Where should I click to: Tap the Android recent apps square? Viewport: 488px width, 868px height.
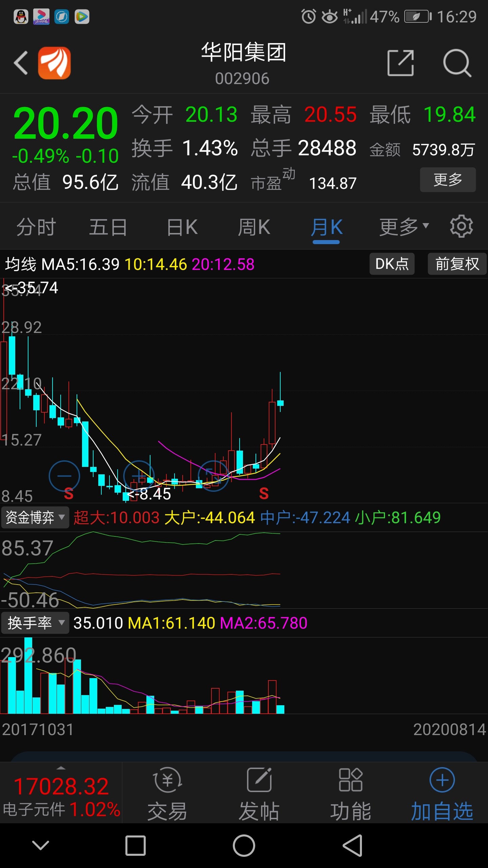pyautogui.click(x=136, y=846)
